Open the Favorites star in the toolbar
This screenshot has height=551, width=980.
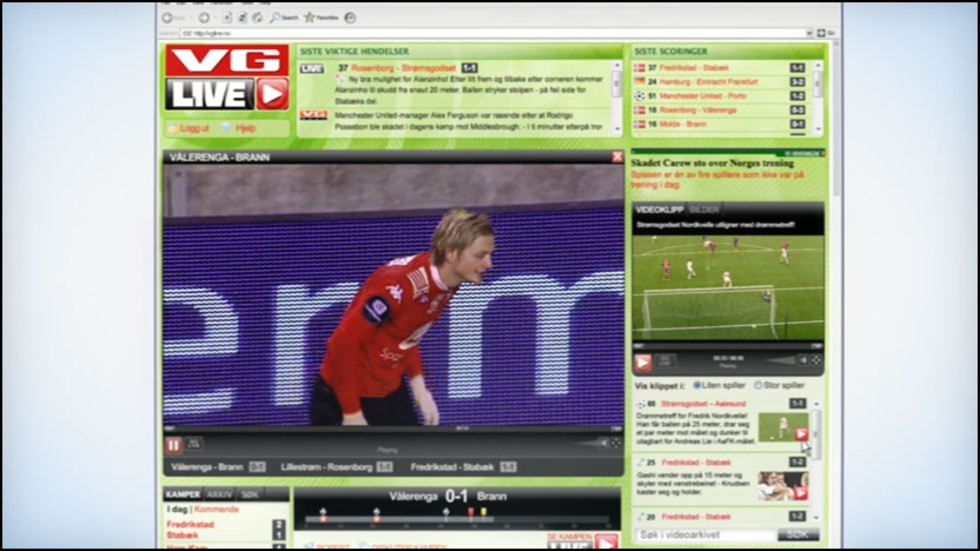(x=321, y=18)
